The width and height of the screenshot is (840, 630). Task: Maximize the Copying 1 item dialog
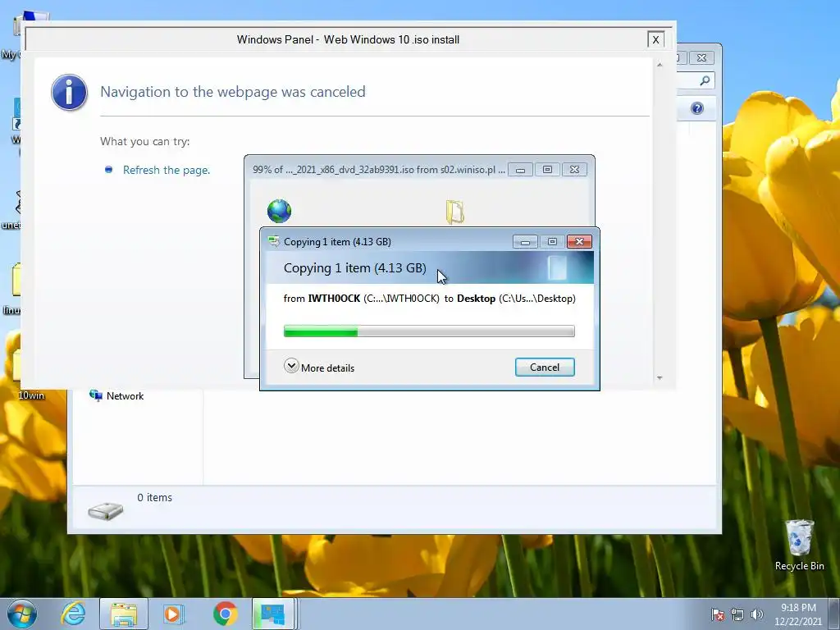tap(552, 242)
